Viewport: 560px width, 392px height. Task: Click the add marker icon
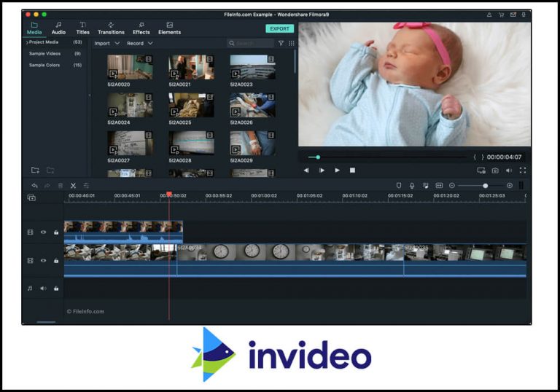click(399, 185)
